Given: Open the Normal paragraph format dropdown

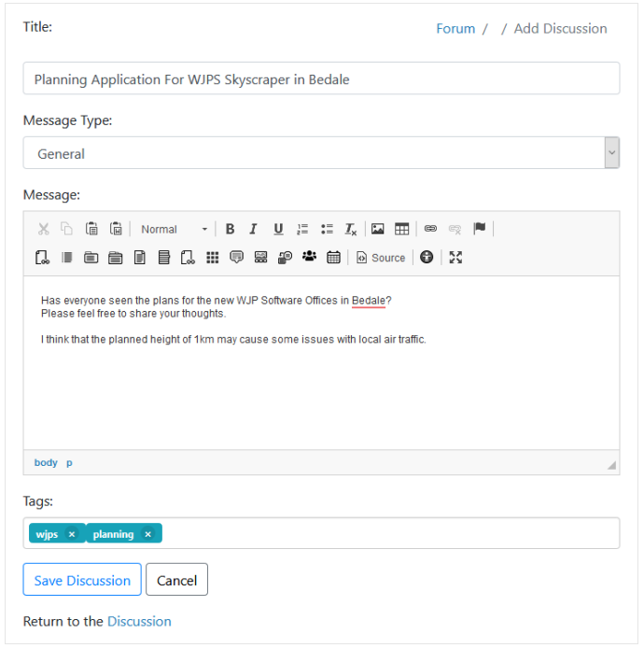Looking at the screenshot, I should coord(174,229).
